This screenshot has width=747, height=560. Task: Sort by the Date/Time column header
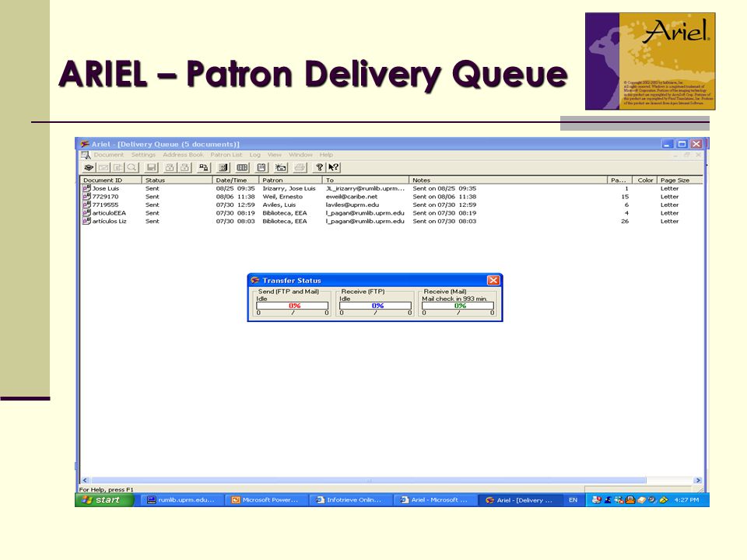pos(235,180)
